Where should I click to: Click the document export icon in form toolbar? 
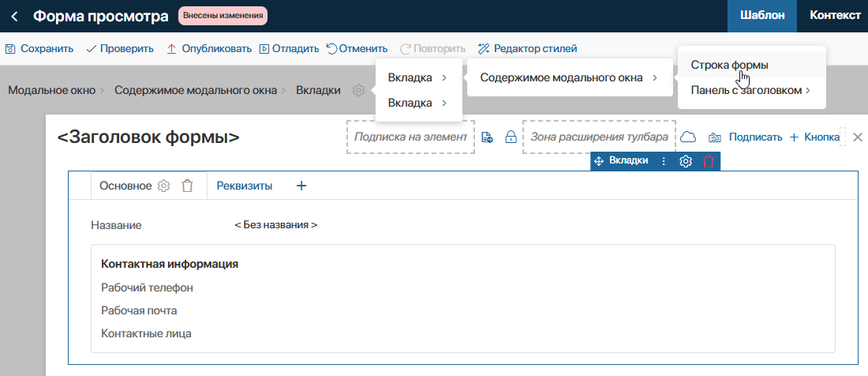pos(487,137)
